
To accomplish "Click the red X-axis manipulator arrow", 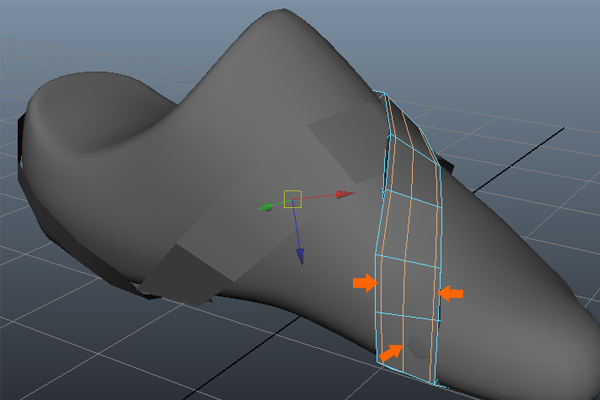I will (345, 194).
